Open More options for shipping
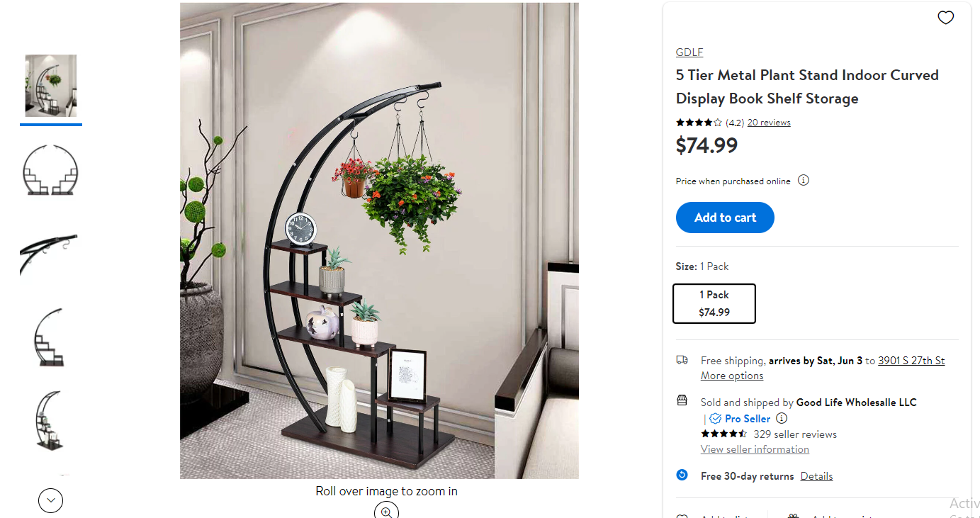Viewport: 980px width, 518px height. [732, 376]
